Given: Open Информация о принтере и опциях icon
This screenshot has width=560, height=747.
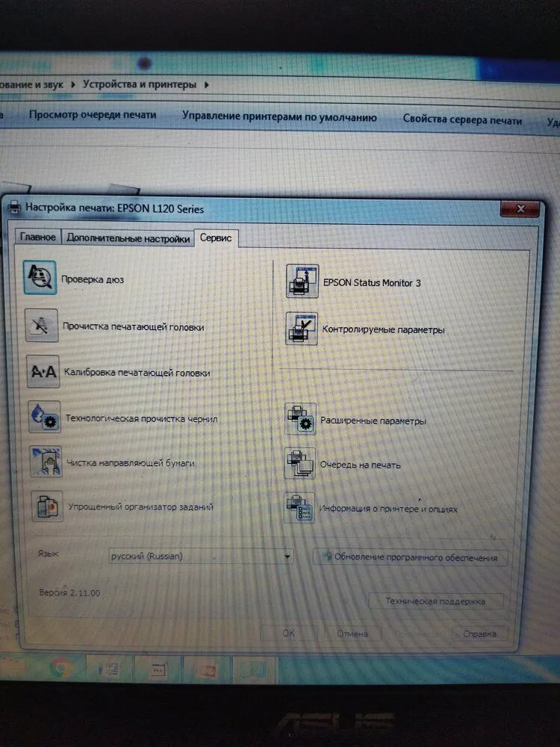Looking at the screenshot, I should [299, 507].
